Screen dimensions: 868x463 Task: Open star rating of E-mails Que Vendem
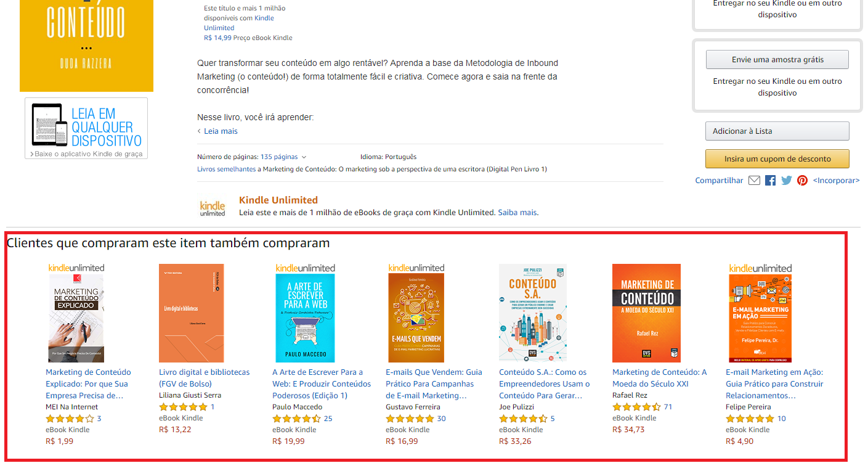410,419
